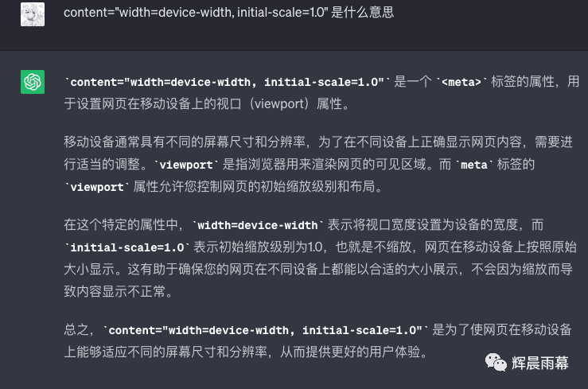
Task: Click the user's profile avatar picture
Action: click(x=33, y=14)
